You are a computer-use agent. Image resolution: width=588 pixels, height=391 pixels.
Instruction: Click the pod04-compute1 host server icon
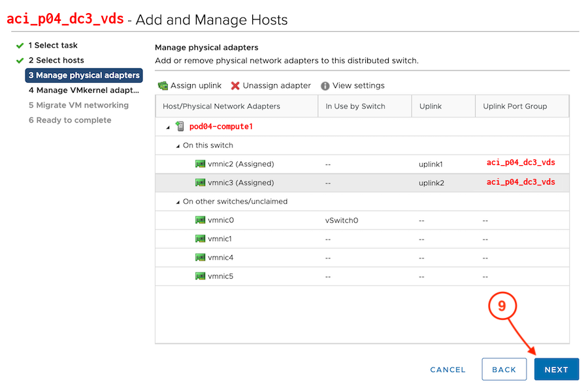[x=180, y=127]
